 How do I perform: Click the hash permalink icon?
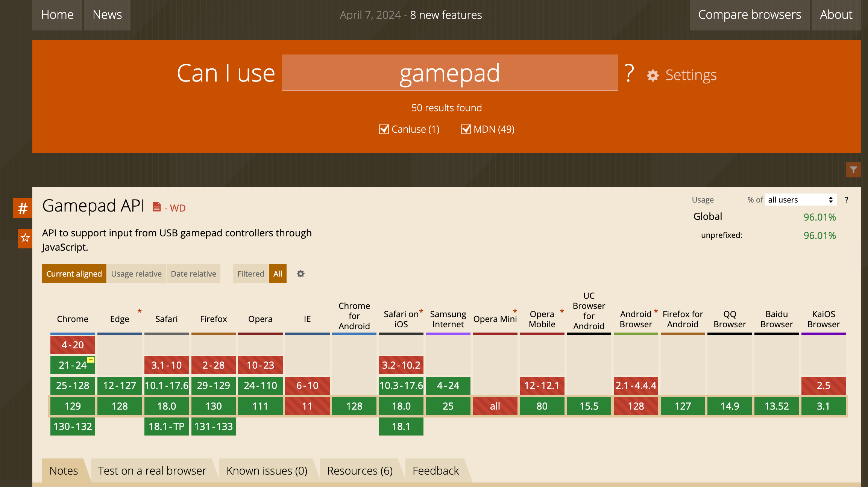[x=23, y=208]
